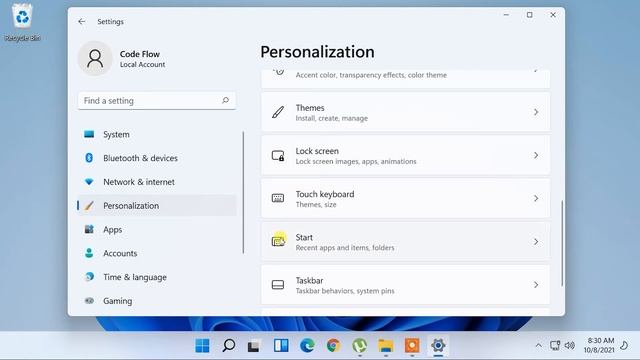Viewport: 640px width, 360px height.
Task: Select Bluetooth & devices in sidebar
Action: point(157,158)
